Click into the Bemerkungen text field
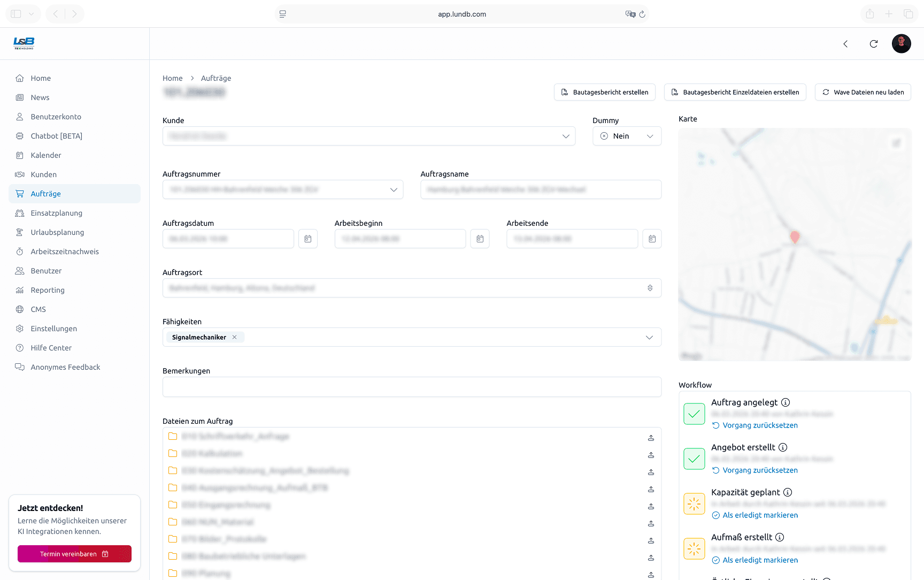The height and width of the screenshot is (580, 924). tap(412, 387)
